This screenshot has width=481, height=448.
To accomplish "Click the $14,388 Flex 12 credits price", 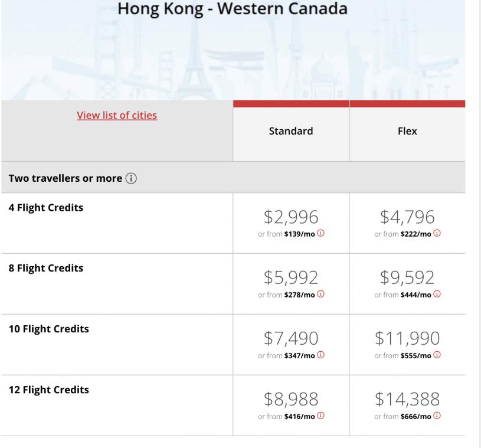I will point(407,400).
